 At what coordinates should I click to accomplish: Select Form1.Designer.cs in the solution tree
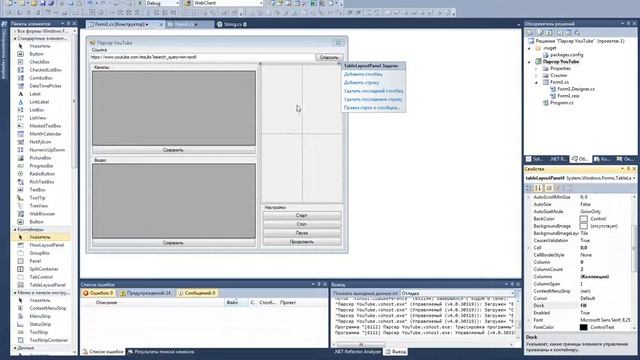point(576,89)
